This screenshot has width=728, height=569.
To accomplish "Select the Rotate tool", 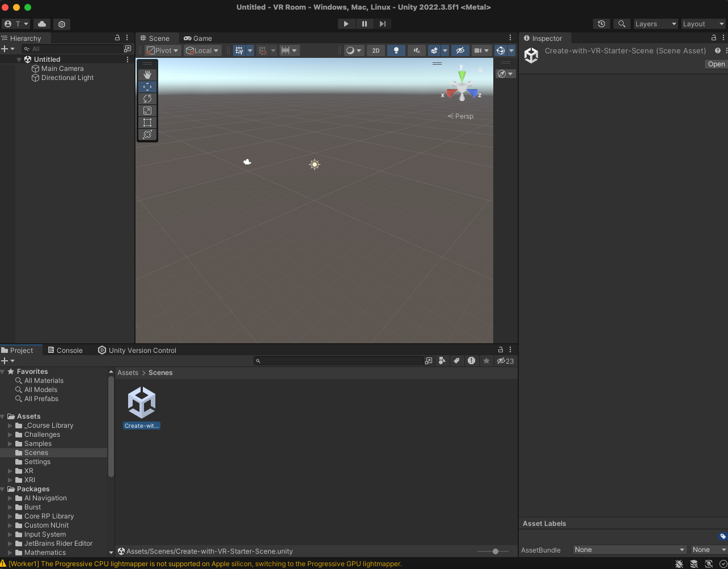I will (x=147, y=99).
